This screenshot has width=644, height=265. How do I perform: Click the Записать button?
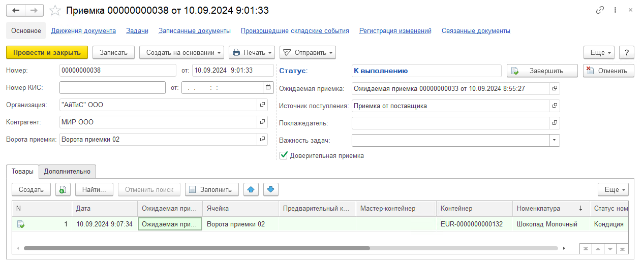coord(113,52)
